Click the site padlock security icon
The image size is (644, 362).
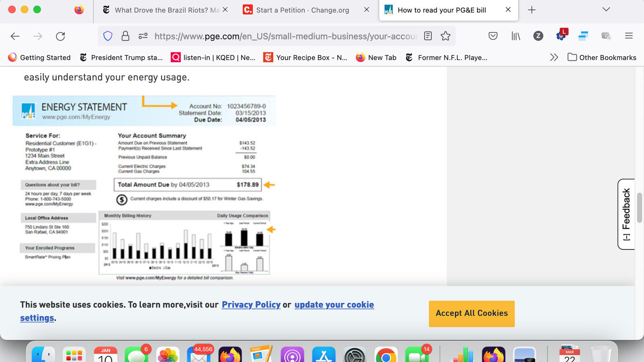point(125,36)
